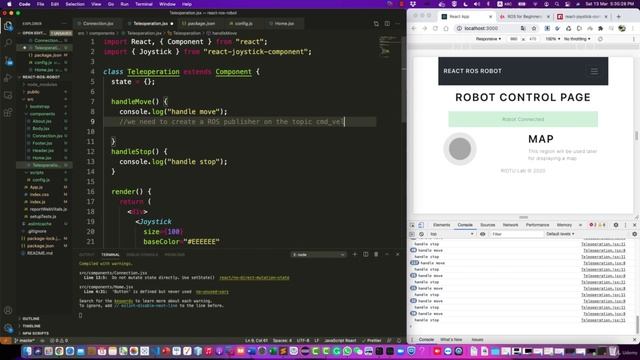Image resolution: width=640 pixels, height=360 pixels.
Task: Switch to the package.json editor tab
Action: click(x=201, y=24)
